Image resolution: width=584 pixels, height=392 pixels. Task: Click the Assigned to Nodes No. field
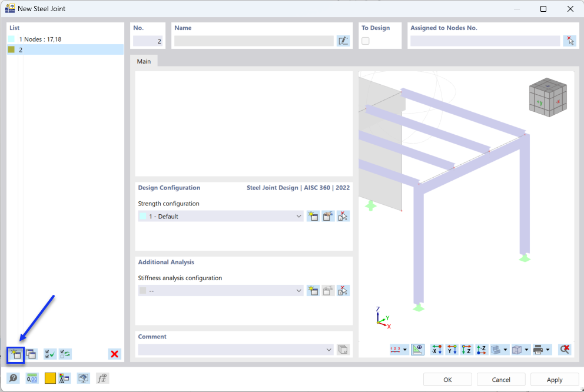(485, 41)
